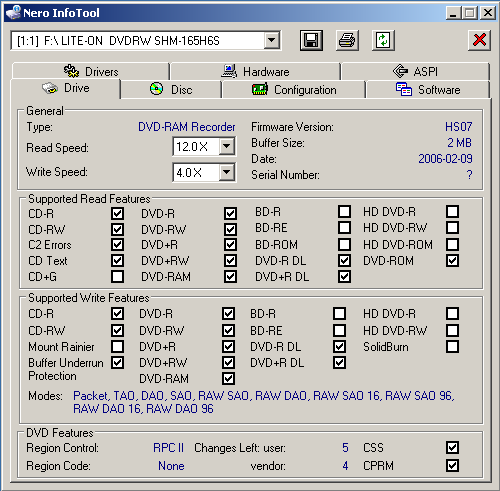Toggle DVD+R DL read checkbox

click(344, 276)
